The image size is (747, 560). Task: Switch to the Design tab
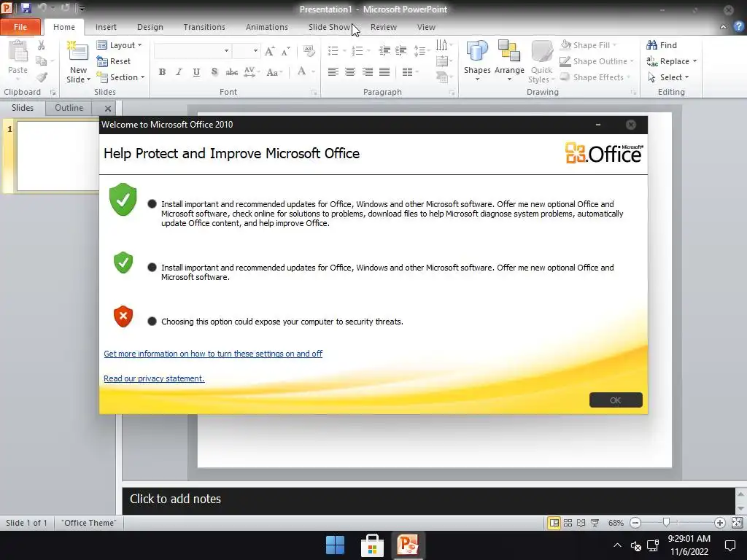coord(150,27)
